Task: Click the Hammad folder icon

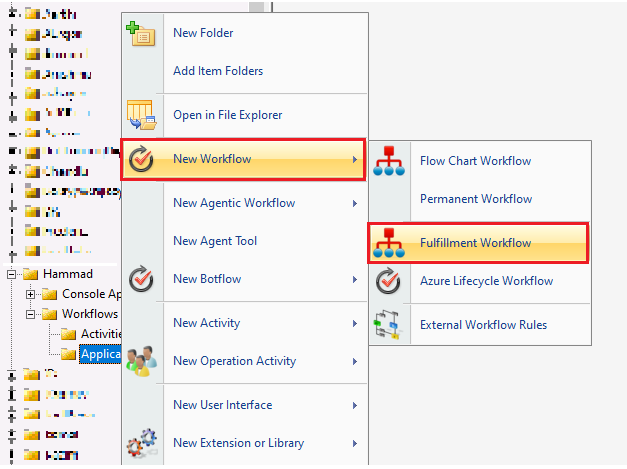Action: coord(30,274)
